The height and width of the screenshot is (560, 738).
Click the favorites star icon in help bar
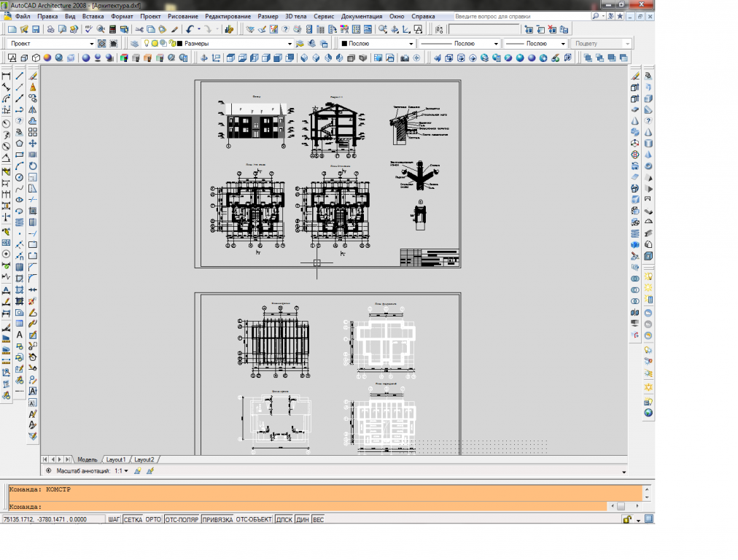tap(620, 16)
